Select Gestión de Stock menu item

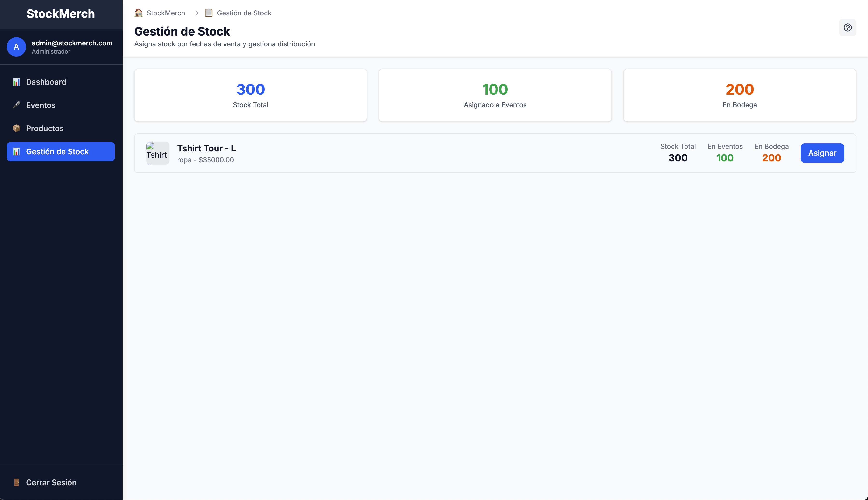pyautogui.click(x=61, y=151)
